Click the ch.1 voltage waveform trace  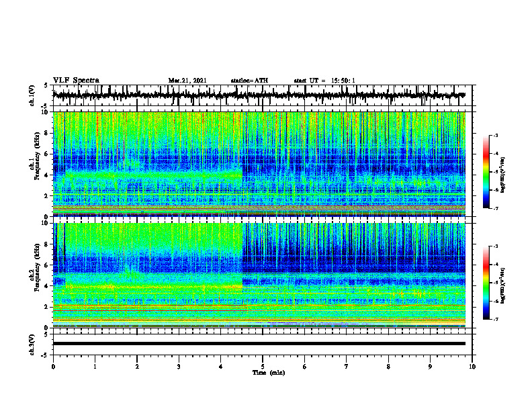click(259, 95)
